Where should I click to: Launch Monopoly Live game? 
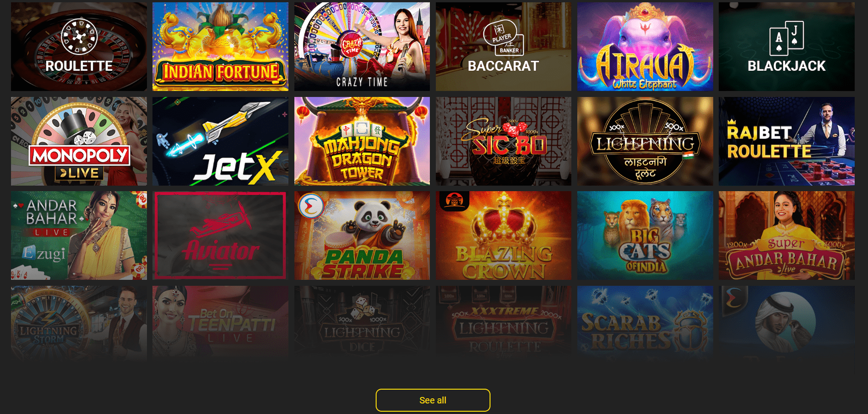click(x=79, y=141)
